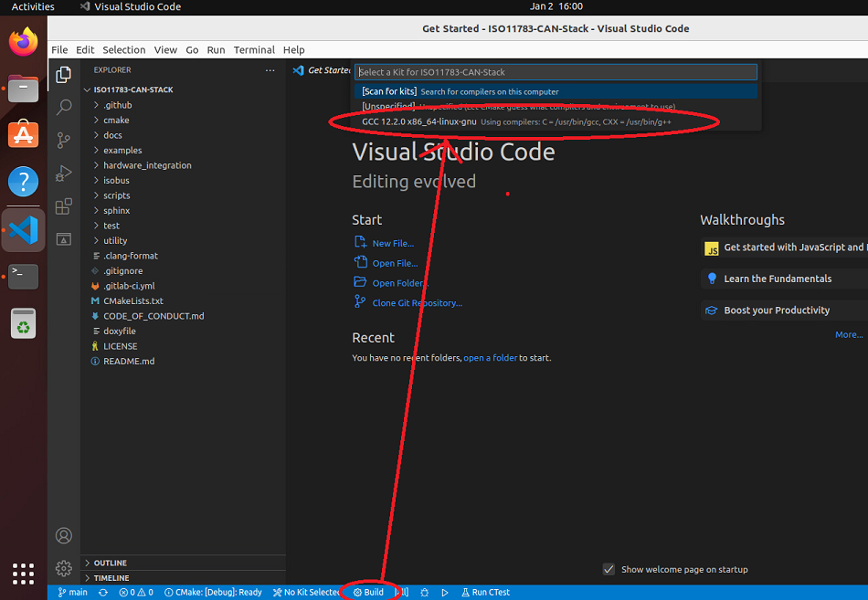Open Learn the Fundamentals walkthrough
Viewport: 868px width, 600px height.
tap(785, 279)
